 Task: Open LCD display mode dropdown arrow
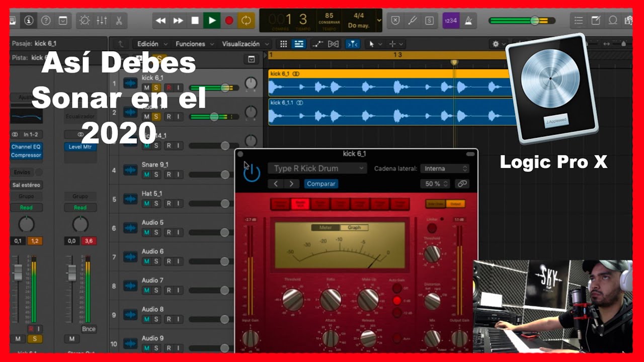pos(379,21)
